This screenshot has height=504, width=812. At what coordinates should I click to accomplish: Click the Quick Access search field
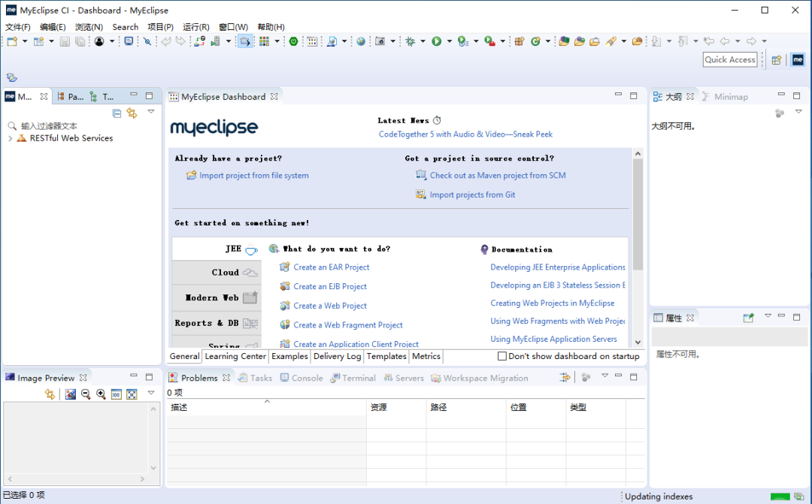729,59
